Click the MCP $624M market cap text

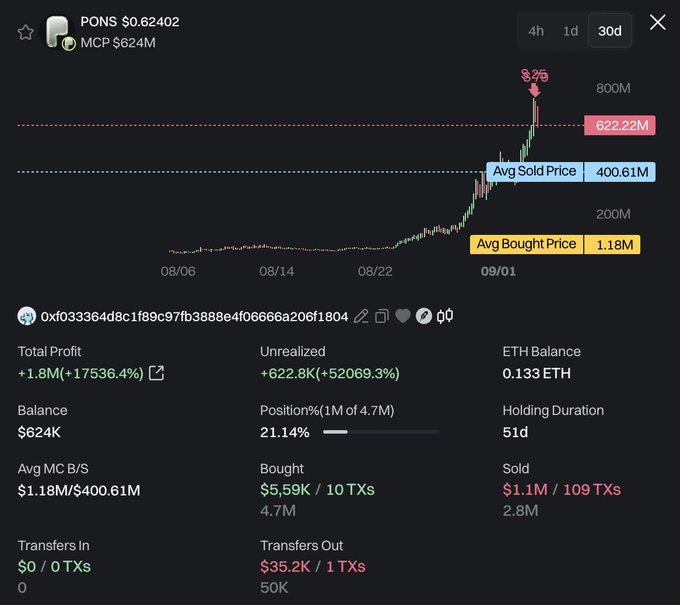tap(118, 43)
